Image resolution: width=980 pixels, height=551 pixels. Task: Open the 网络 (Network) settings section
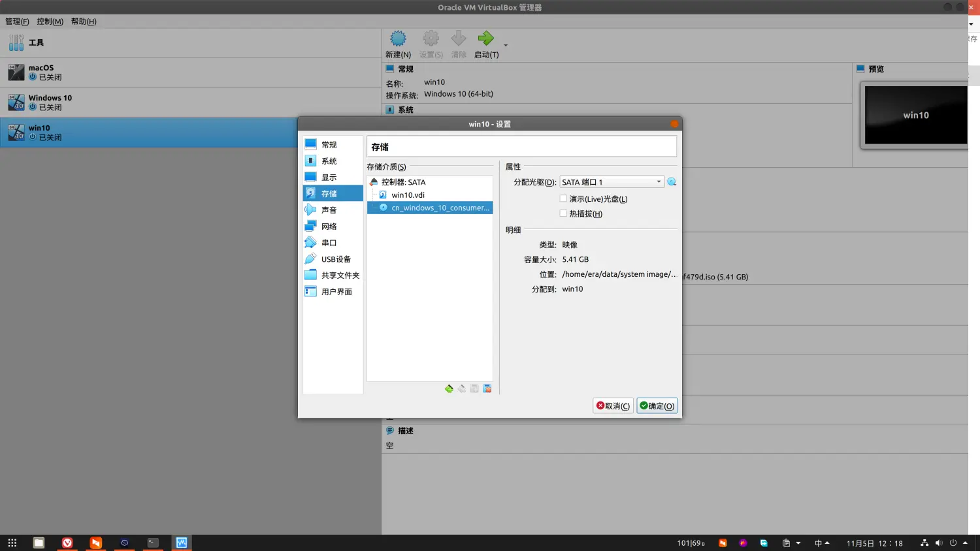pos(329,227)
